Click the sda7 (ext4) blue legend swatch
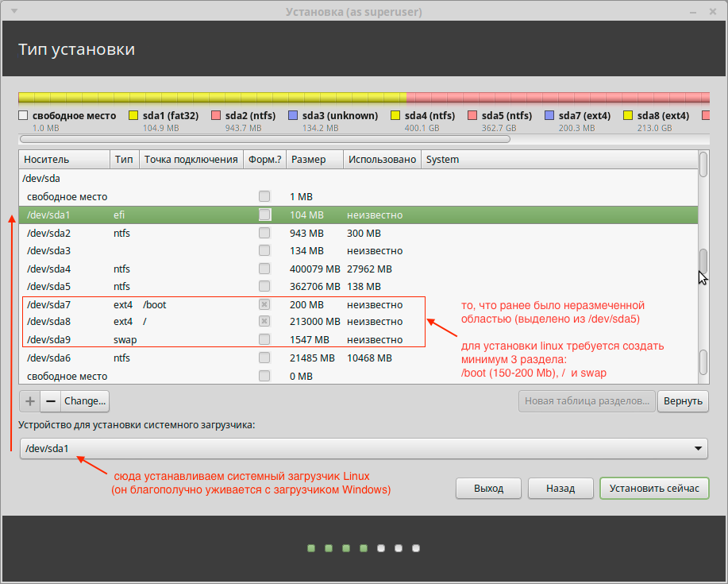The height and width of the screenshot is (584, 728). tap(549, 115)
